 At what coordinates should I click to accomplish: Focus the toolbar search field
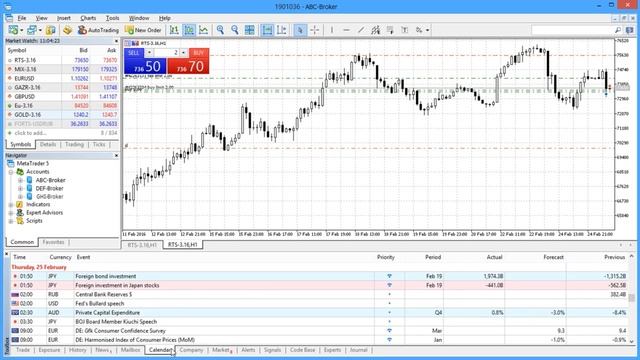pos(572,30)
